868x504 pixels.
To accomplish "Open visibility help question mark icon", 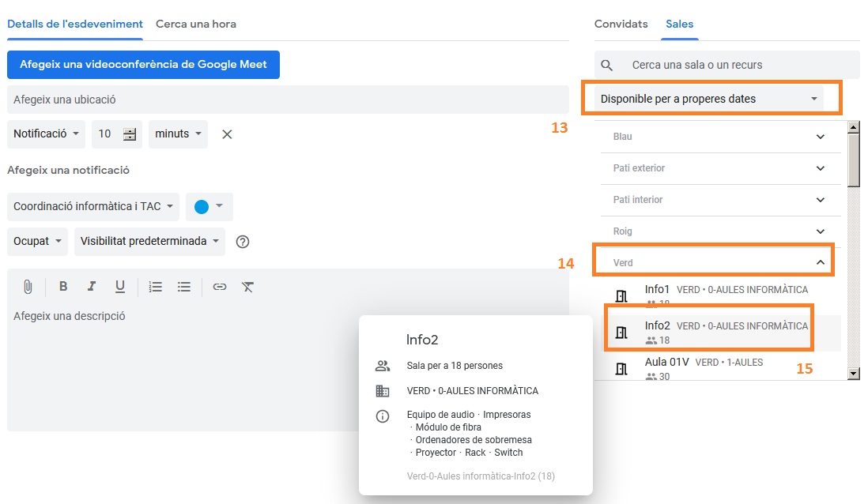I will [x=243, y=242].
